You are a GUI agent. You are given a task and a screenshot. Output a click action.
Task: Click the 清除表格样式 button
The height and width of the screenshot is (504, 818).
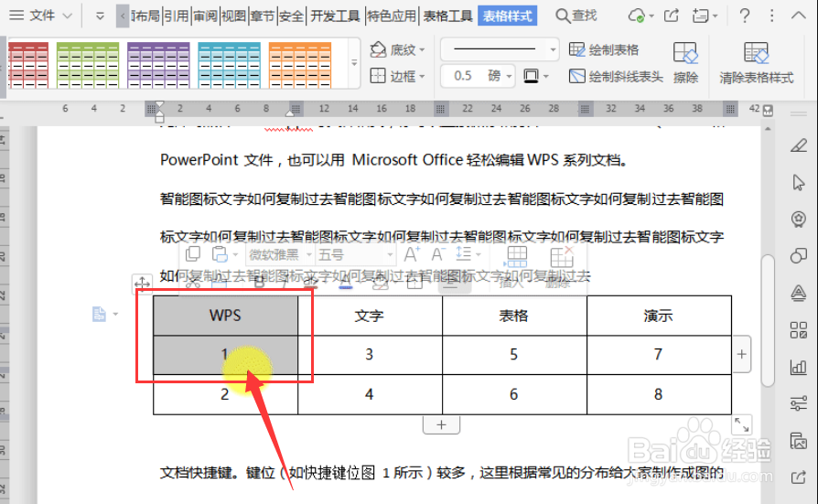coord(757,63)
